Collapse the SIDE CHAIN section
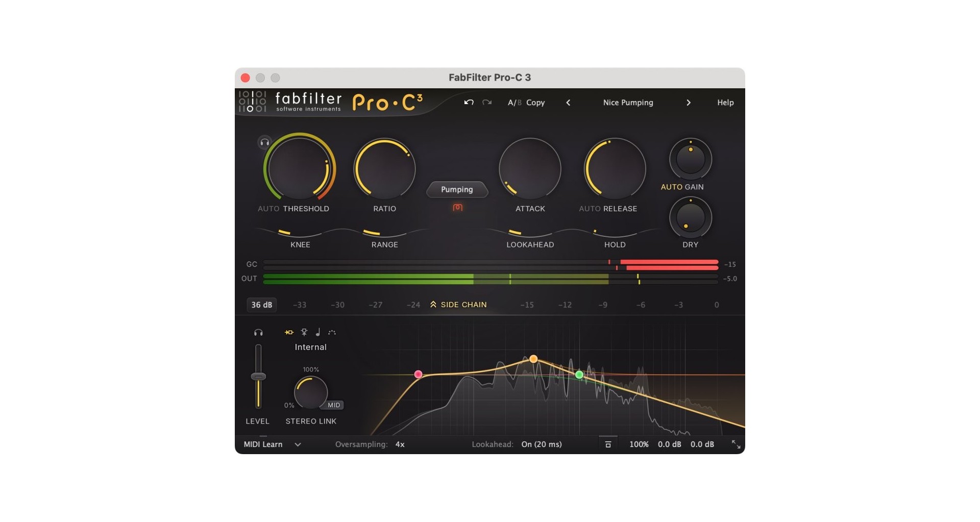980x522 pixels. [x=458, y=305]
